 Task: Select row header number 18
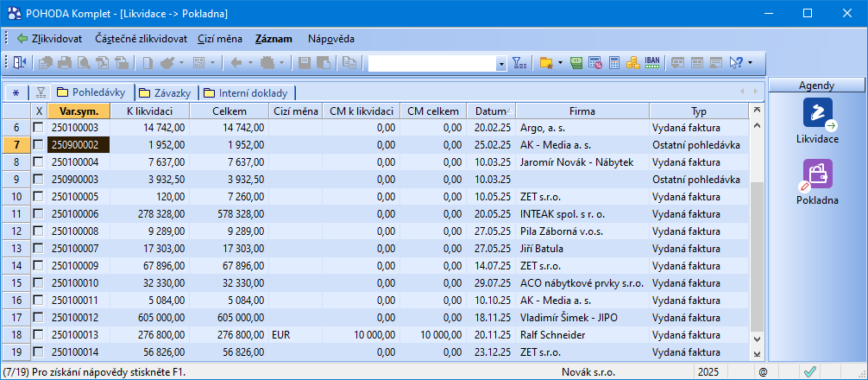16,334
